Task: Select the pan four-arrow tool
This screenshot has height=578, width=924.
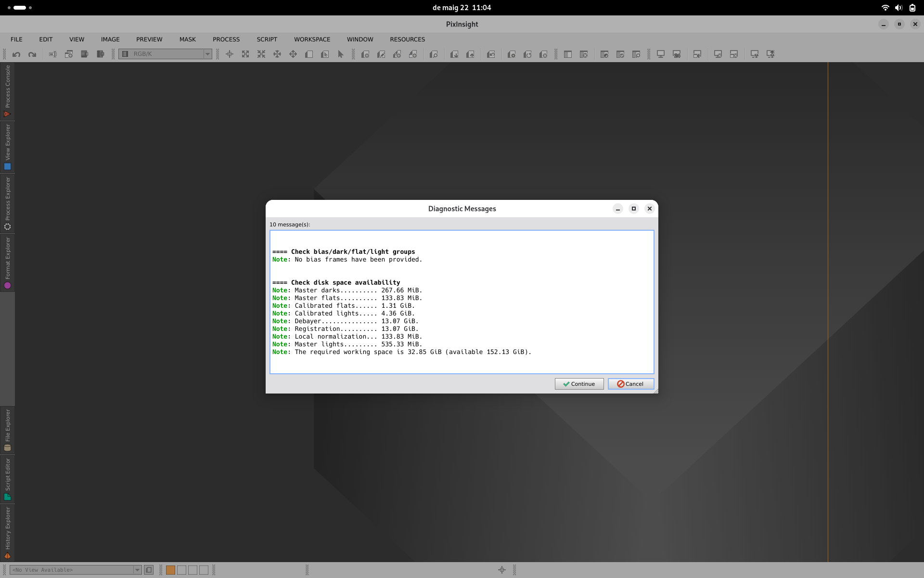Action: click(x=277, y=54)
